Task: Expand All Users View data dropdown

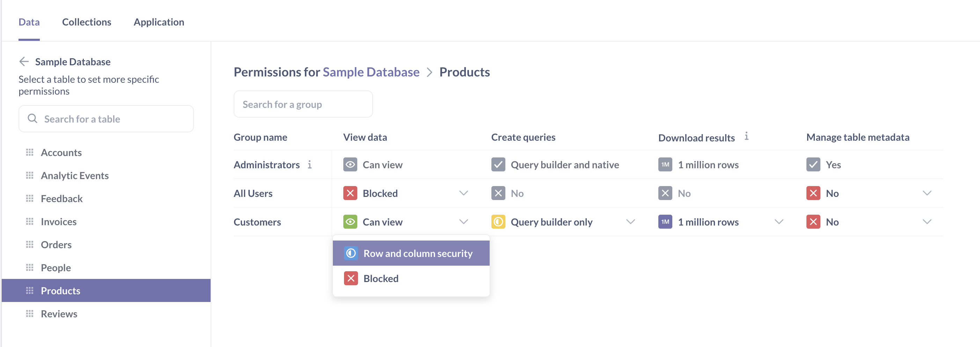Action: click(x=463, y=193)
